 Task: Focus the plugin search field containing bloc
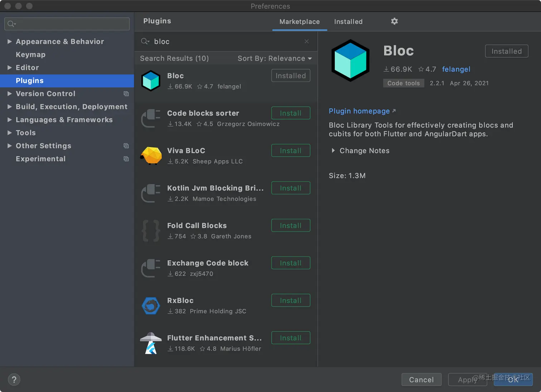pos(226,41)
